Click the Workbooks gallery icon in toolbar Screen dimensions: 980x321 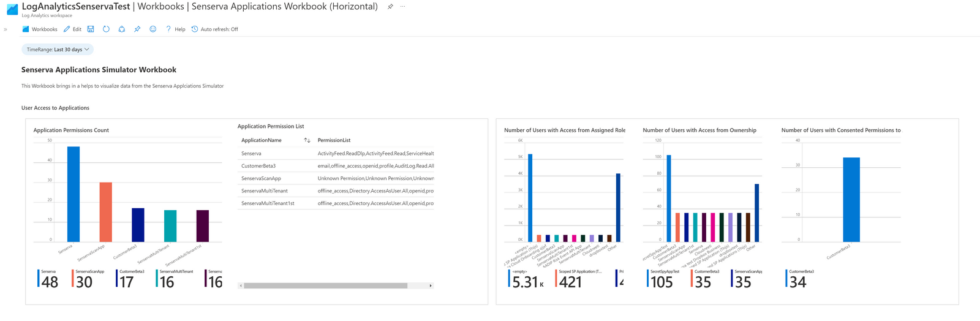26,29
